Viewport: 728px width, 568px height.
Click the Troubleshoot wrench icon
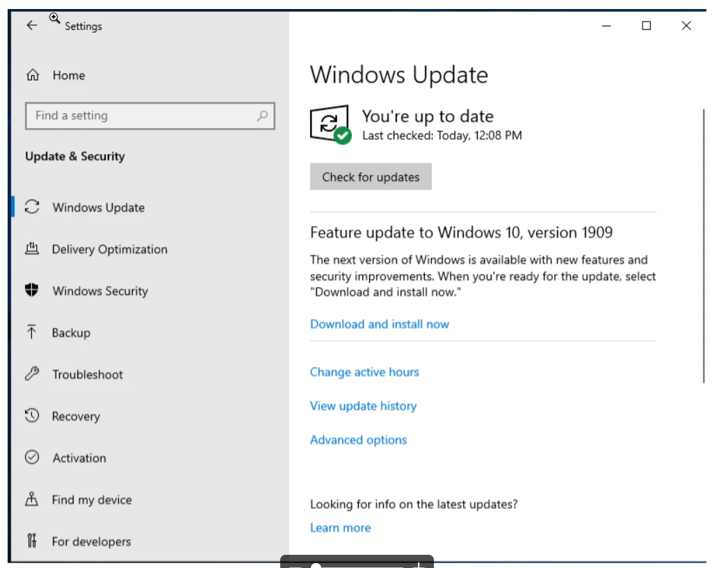pos(31,373)
